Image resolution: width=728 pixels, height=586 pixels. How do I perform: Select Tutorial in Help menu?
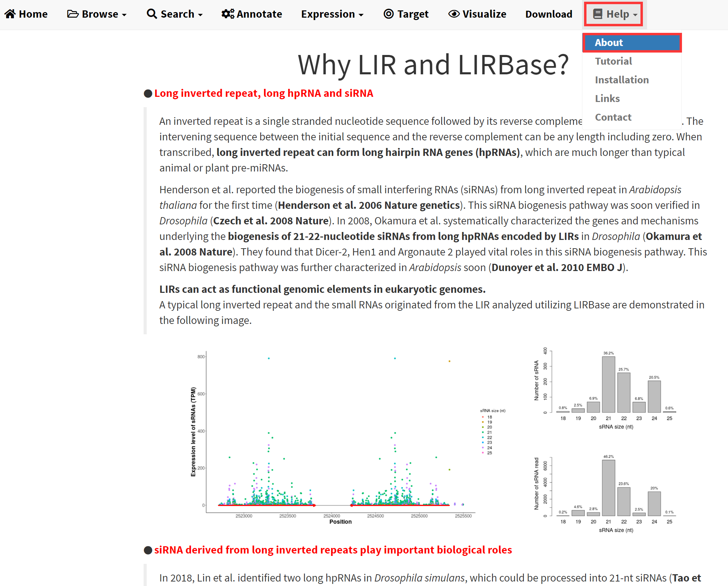(x=613, y=61)
